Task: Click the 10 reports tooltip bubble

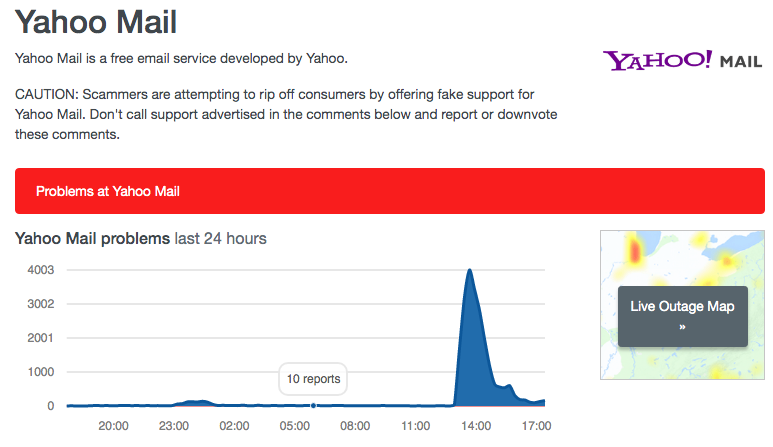Action: click(x=313, y=379)
